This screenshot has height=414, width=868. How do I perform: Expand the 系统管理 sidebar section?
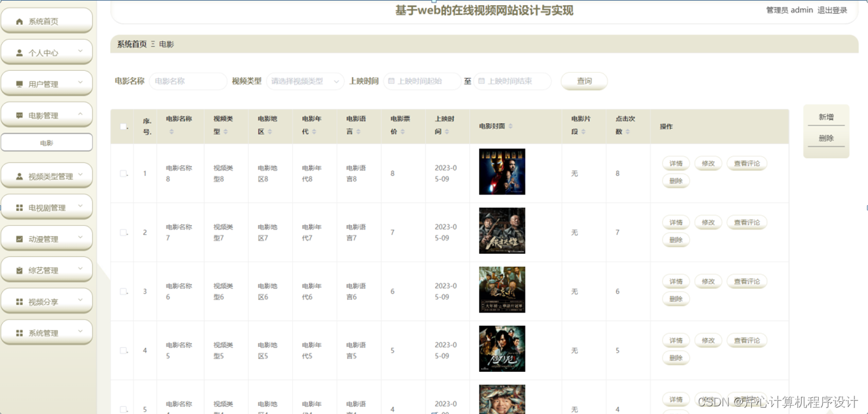pyautogui.click(x=47, y=332)
